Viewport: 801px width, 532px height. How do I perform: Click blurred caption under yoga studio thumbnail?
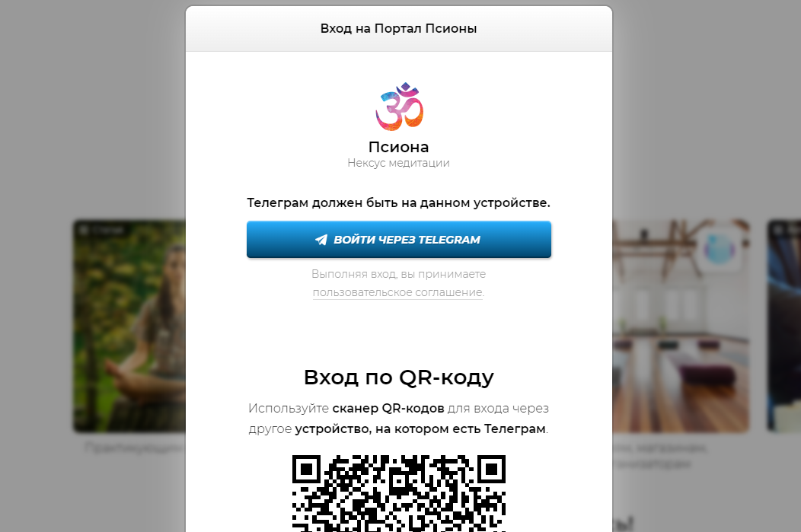pos(660,455)
